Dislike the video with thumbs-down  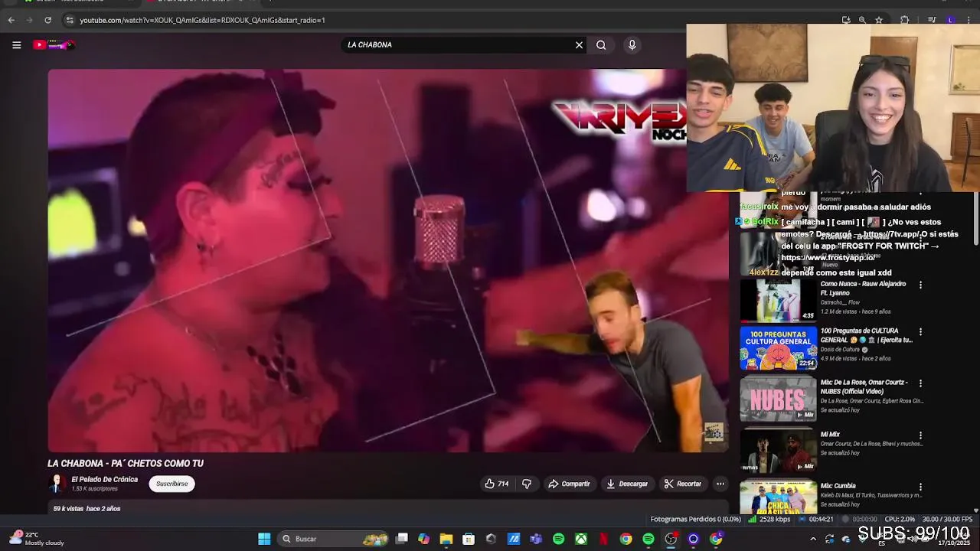coord(527,484)
